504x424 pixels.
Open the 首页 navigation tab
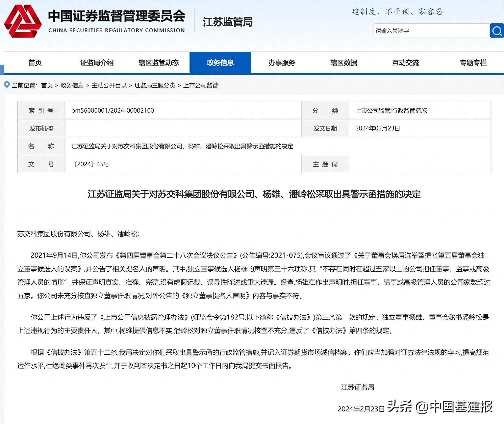[x=35, y=63]
